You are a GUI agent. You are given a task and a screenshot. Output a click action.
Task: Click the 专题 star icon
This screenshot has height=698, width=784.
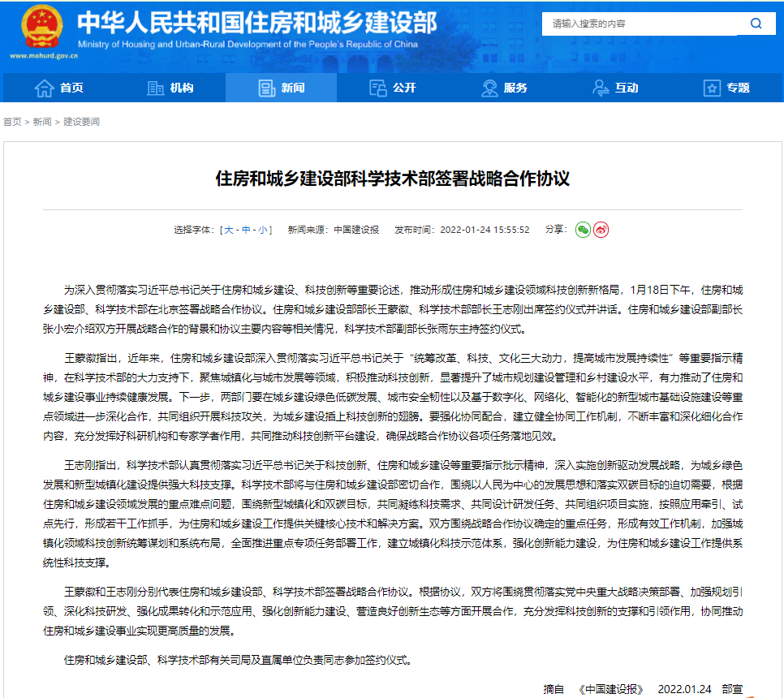(x=712, y=88)
